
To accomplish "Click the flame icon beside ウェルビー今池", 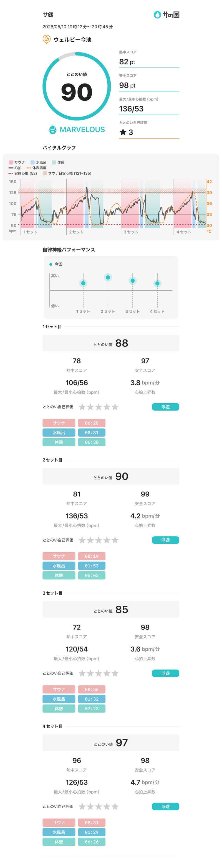I will point(47,39).
